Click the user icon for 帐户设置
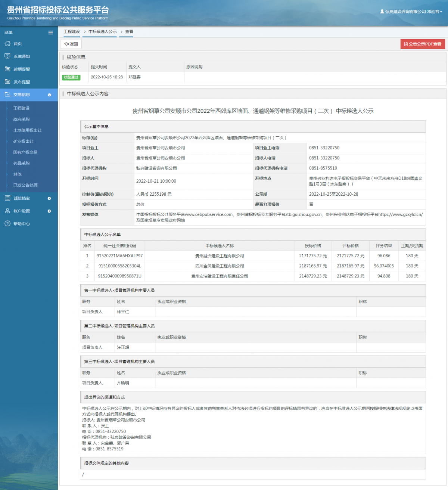448x490 pixels. (7, 211)
